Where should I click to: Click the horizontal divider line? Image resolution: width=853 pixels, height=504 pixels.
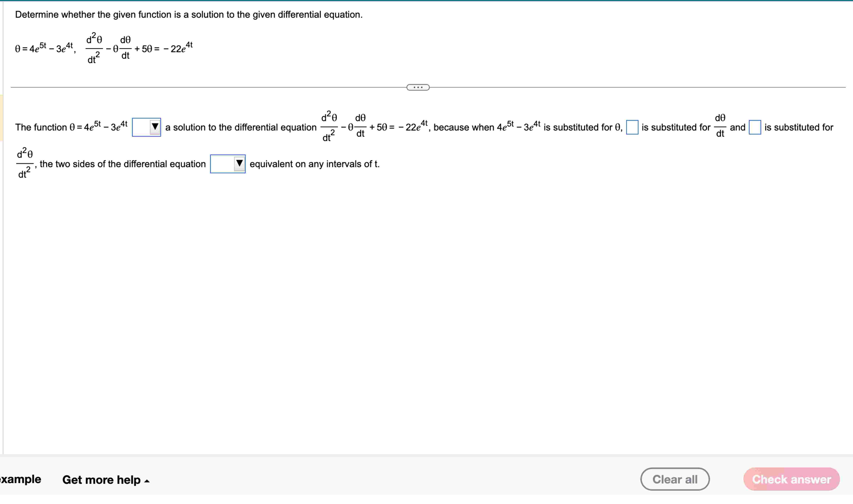coord(204,87)
